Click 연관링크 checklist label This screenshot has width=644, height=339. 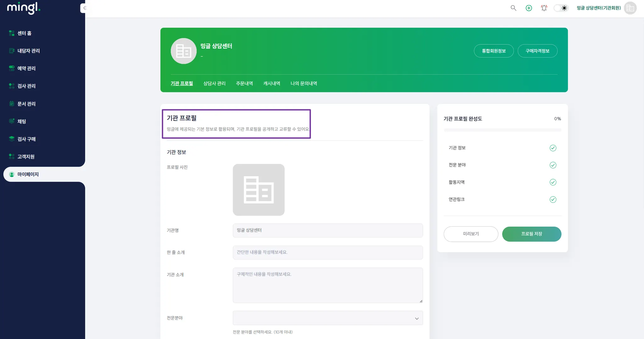(x=457, y=199)
